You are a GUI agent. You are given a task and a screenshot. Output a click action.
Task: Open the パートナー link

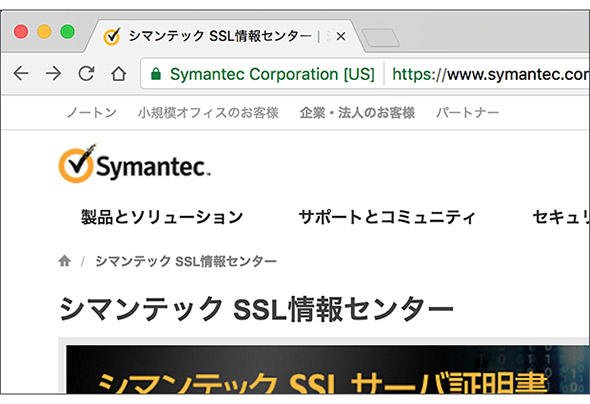468,112
